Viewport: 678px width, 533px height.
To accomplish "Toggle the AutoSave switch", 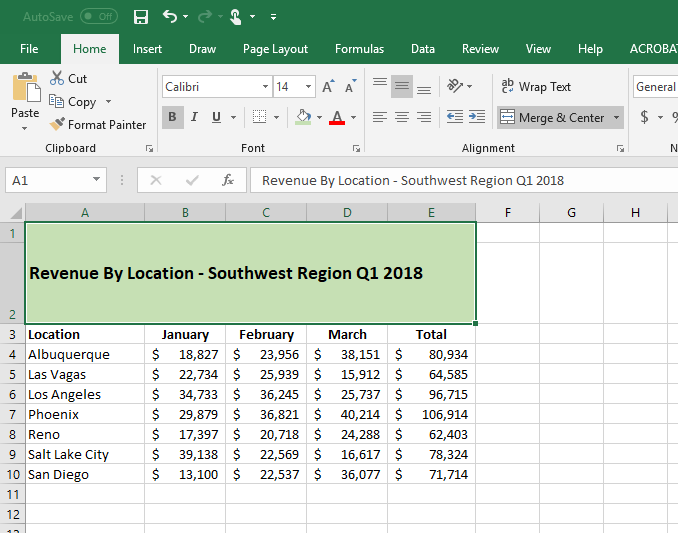I will 99,17.
